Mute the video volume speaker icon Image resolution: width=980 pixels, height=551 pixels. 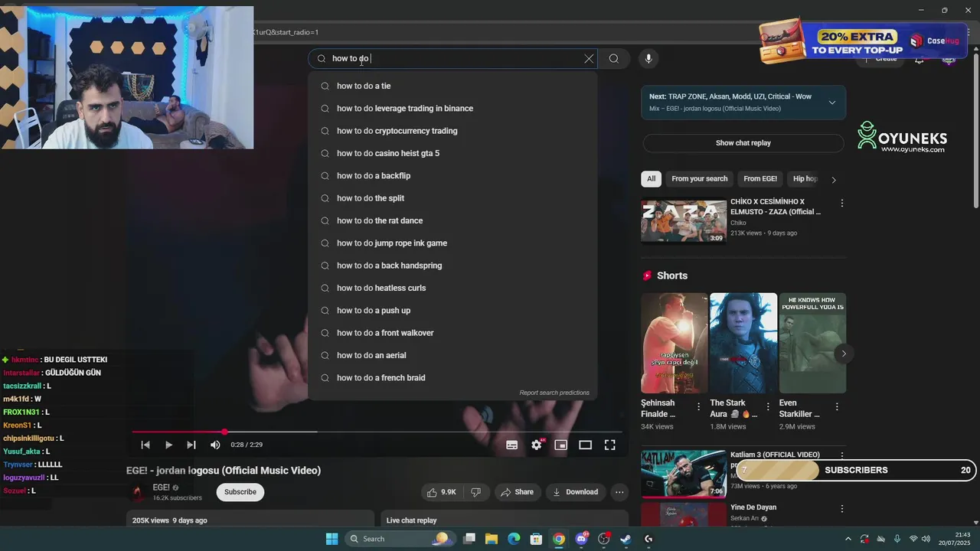215,445
